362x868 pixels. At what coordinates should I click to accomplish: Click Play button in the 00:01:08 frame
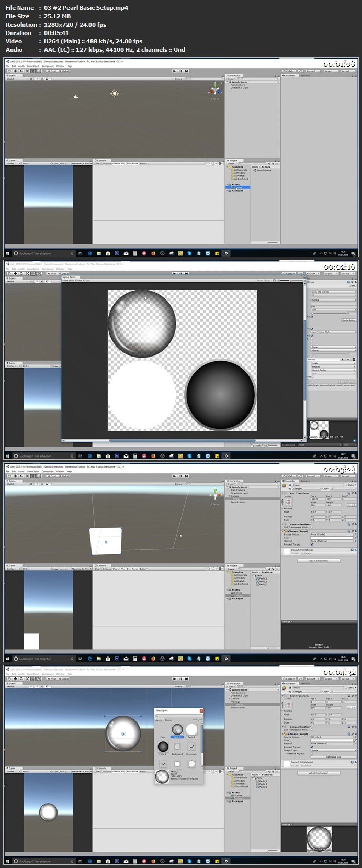[x=175, y=71]
